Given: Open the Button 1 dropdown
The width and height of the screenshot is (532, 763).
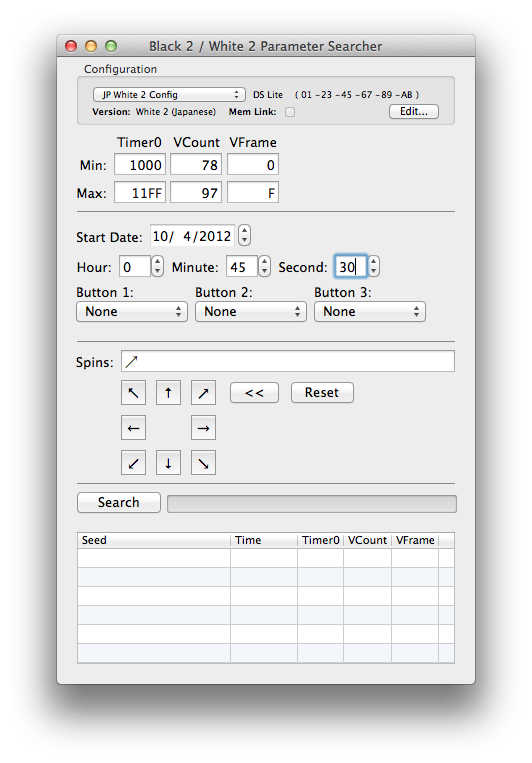Looking at the screenshot, I should point(132,311).
